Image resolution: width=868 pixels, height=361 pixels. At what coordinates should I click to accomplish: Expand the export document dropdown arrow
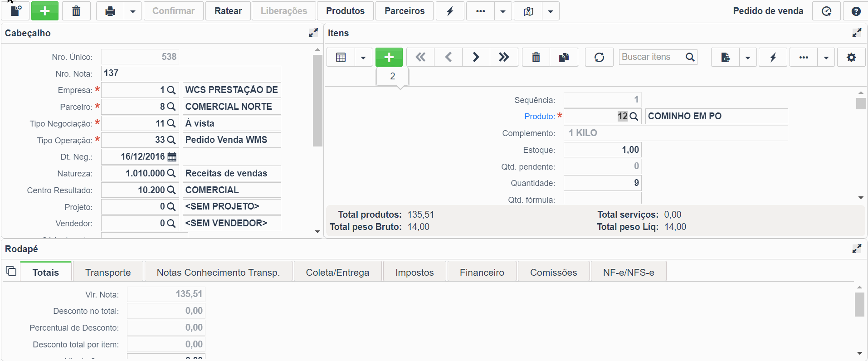(x=748, y=57)
